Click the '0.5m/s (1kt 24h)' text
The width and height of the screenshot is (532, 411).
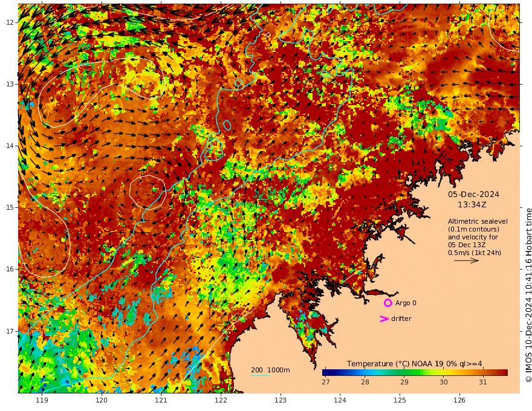coord(475,253)
